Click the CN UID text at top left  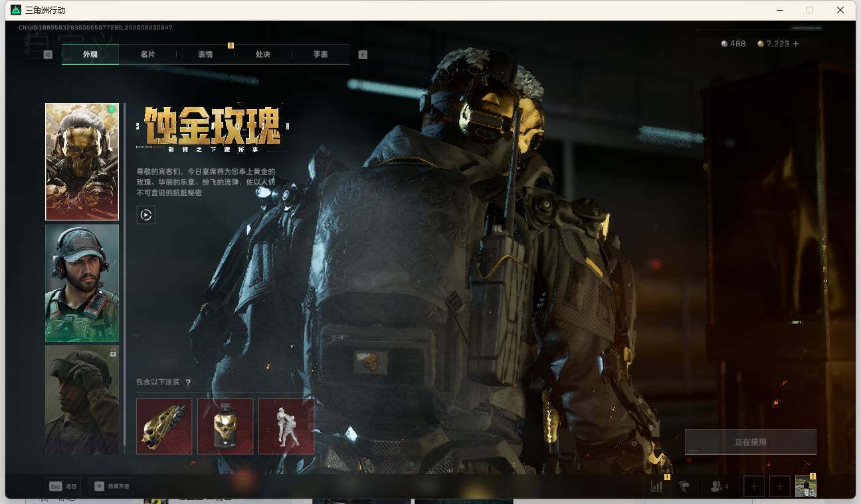(96, 28)
